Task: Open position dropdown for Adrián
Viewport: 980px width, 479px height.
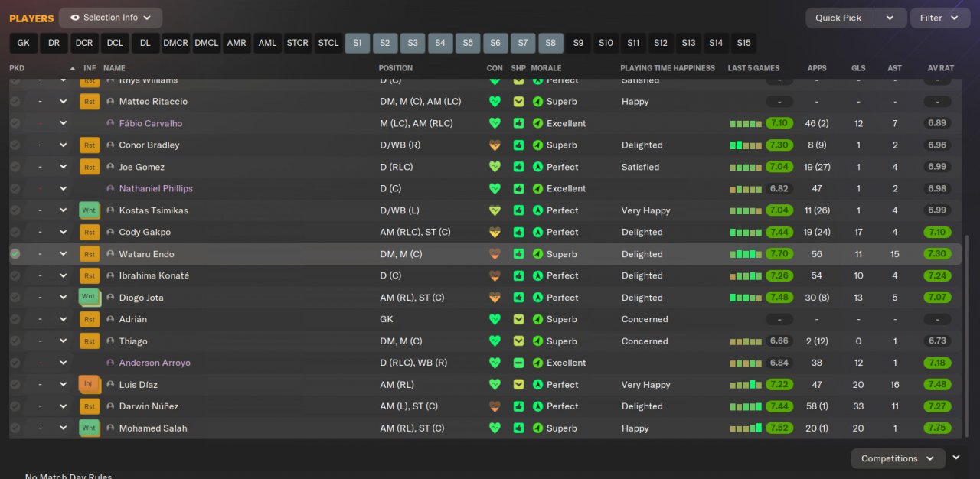Action: pos(64,319)
